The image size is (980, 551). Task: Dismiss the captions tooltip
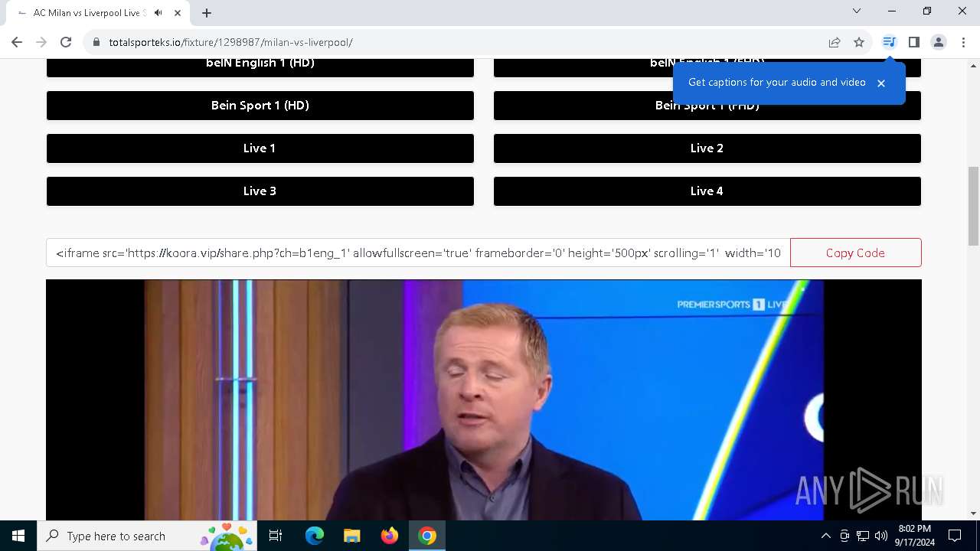coord(881,83)
